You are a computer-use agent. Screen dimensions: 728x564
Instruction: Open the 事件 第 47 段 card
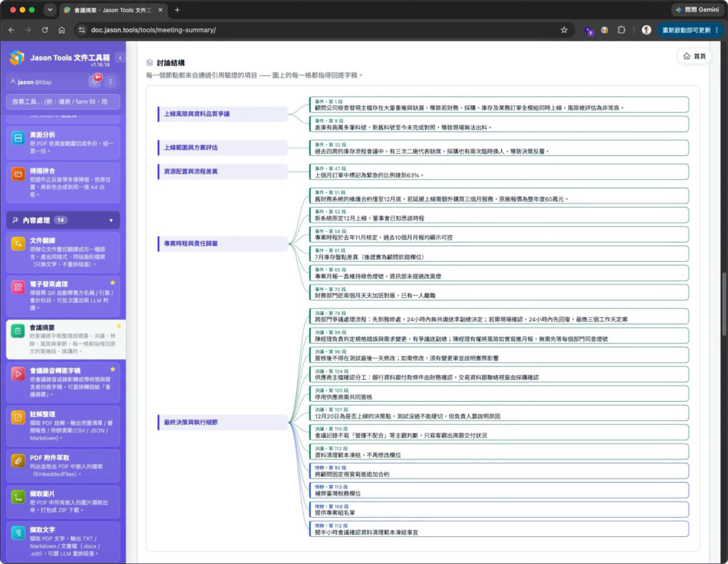click(499, 171)
